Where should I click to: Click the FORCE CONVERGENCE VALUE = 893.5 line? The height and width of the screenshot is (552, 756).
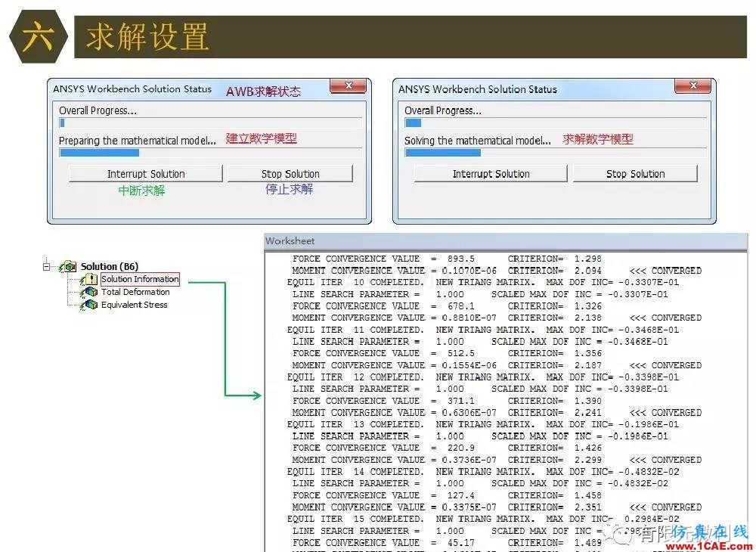tap(447, 259)
